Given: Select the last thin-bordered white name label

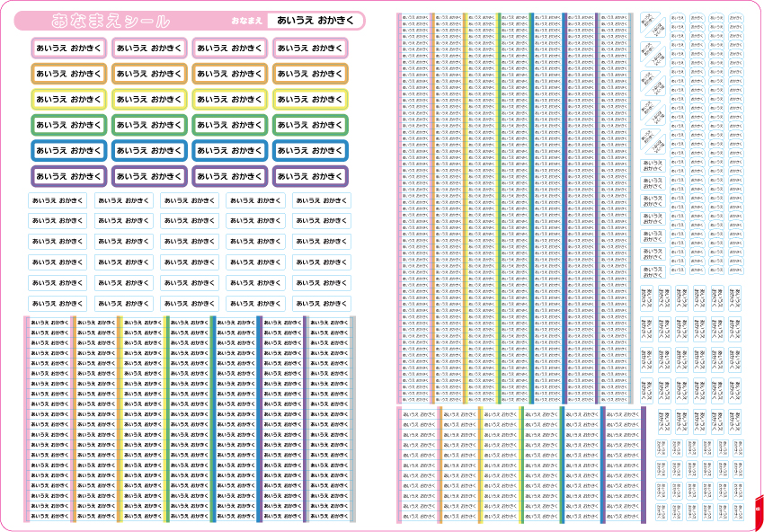Looking at the screenshot, I should tap(322, 304).
